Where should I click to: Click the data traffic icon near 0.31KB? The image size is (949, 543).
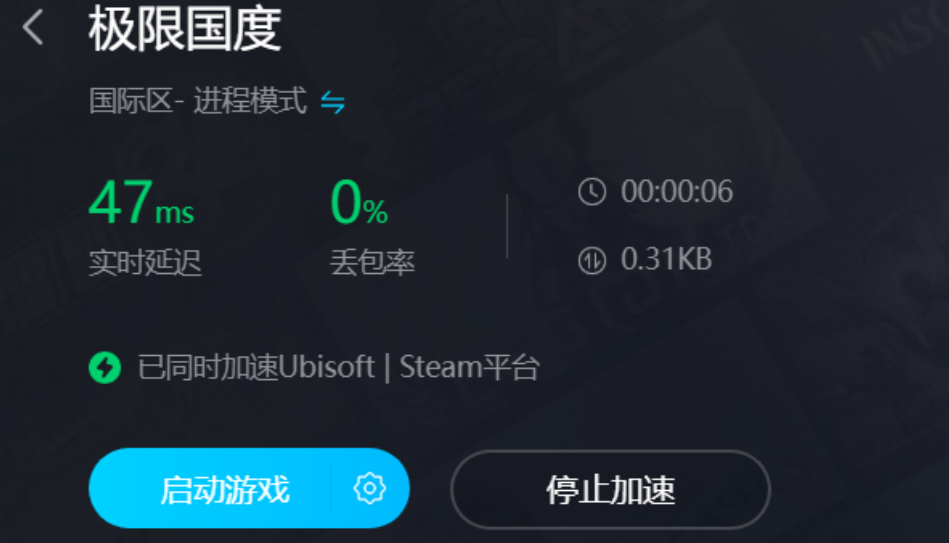pyautogui.click(x=591, y=260)
